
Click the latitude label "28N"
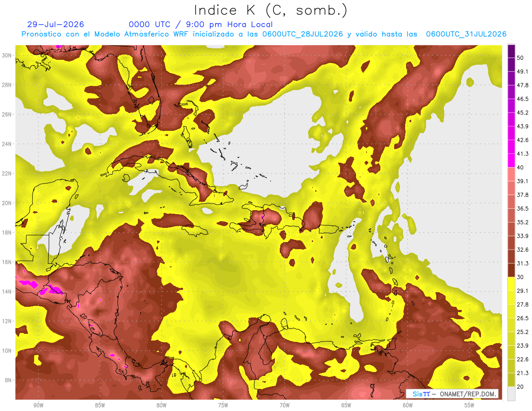tap(7, 85)
